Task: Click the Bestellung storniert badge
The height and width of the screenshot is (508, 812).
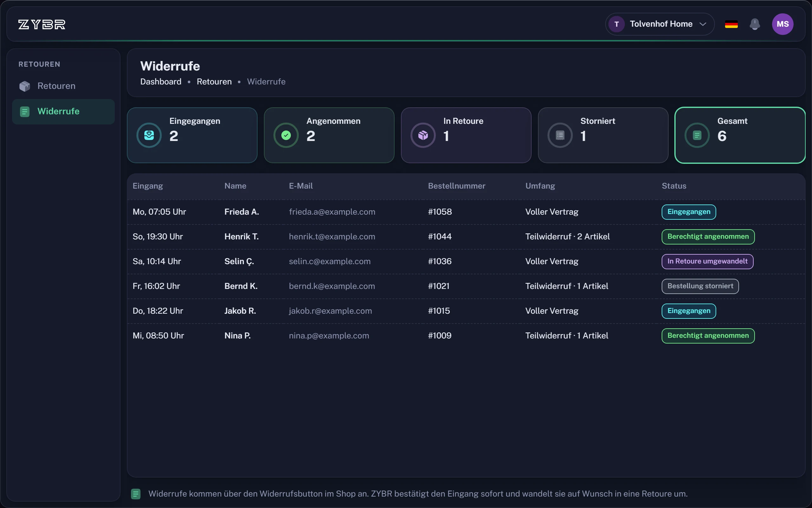Action: point(700,286)
